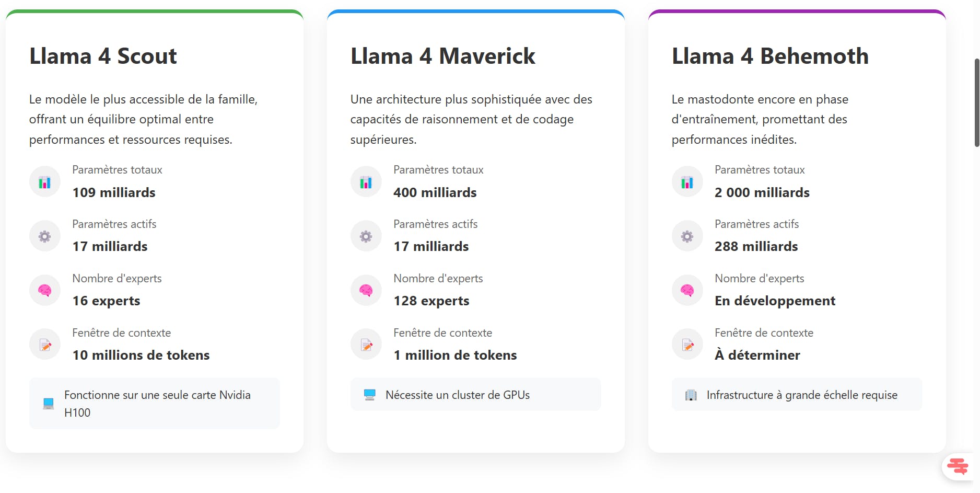
Task: Click the bar chart icon for Scout's Paramètres totaux
Action: (44, 181)
